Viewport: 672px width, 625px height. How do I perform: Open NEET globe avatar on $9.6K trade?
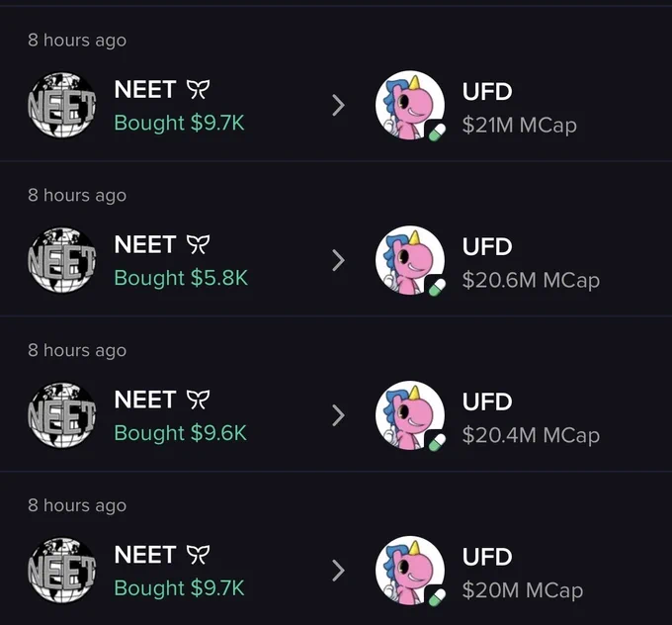pos(62,415)
